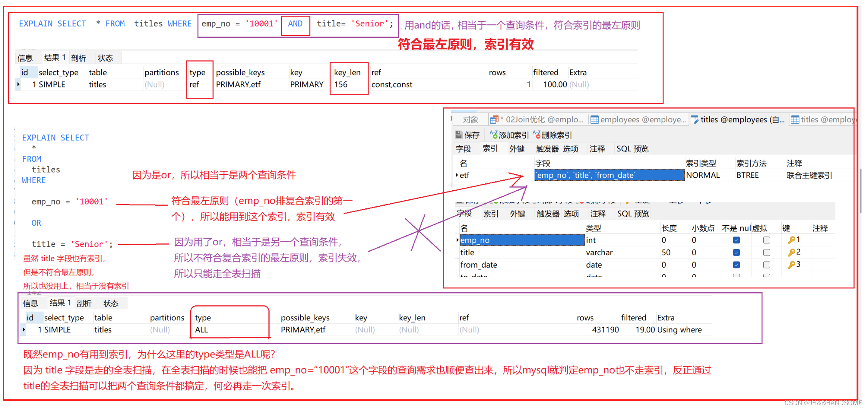The width and height of the screenshot is (868, 409).
Task: Click the save disk icon in the index designer
Action: [459, 135]
